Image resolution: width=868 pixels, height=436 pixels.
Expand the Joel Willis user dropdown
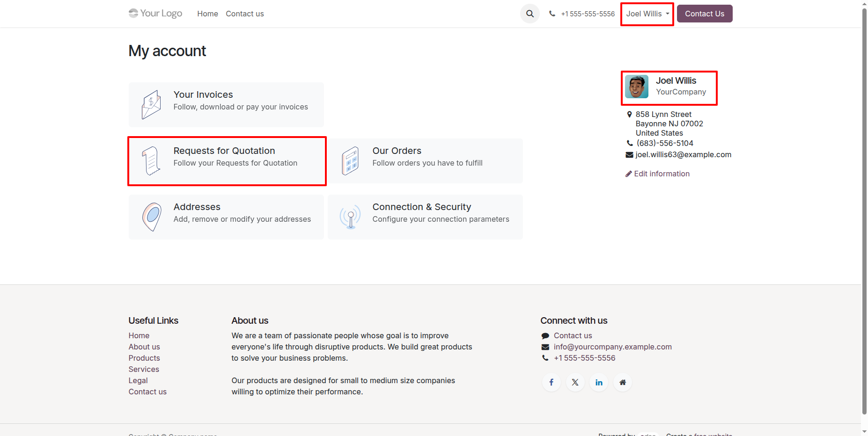coord(647,14)
